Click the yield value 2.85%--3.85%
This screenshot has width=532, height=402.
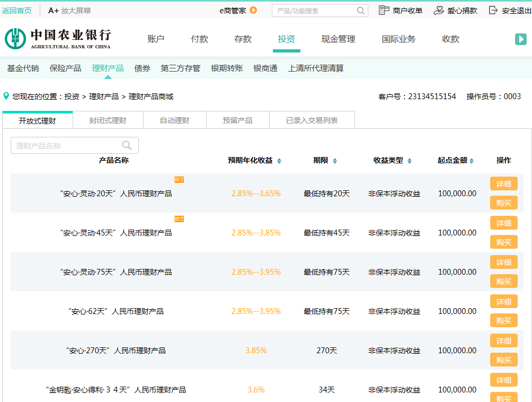(256, 233)
